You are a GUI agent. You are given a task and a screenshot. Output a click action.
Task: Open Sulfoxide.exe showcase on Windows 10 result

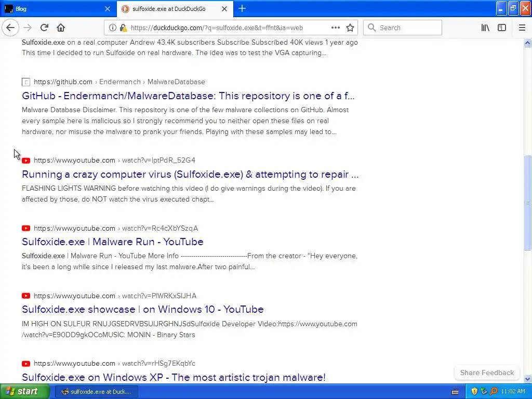(x=142, y=310)
